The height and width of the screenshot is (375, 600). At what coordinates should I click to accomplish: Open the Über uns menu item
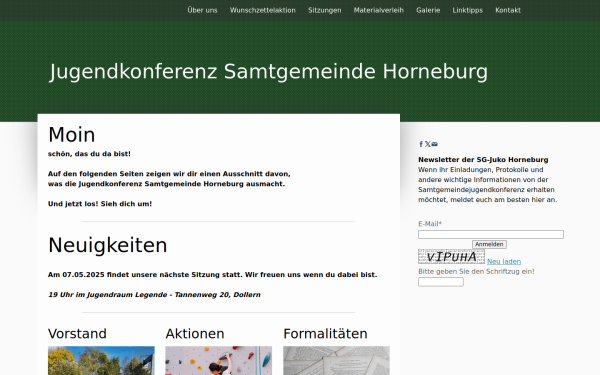tap(202, 10)
